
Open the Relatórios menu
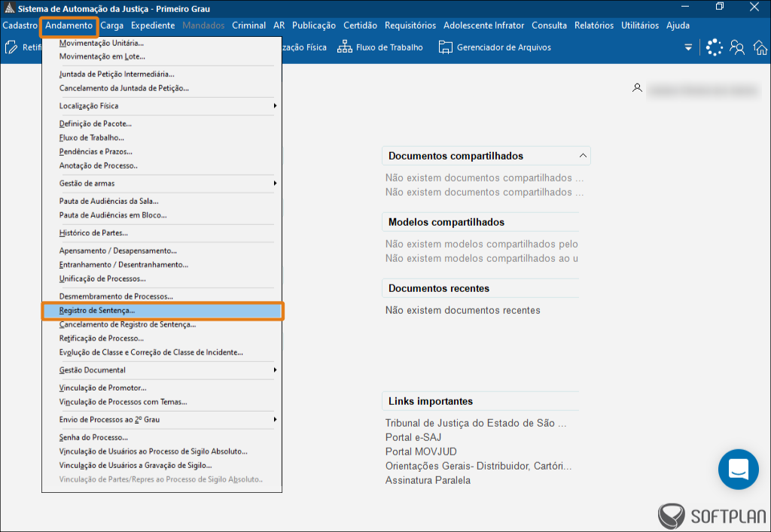point(594,26)
